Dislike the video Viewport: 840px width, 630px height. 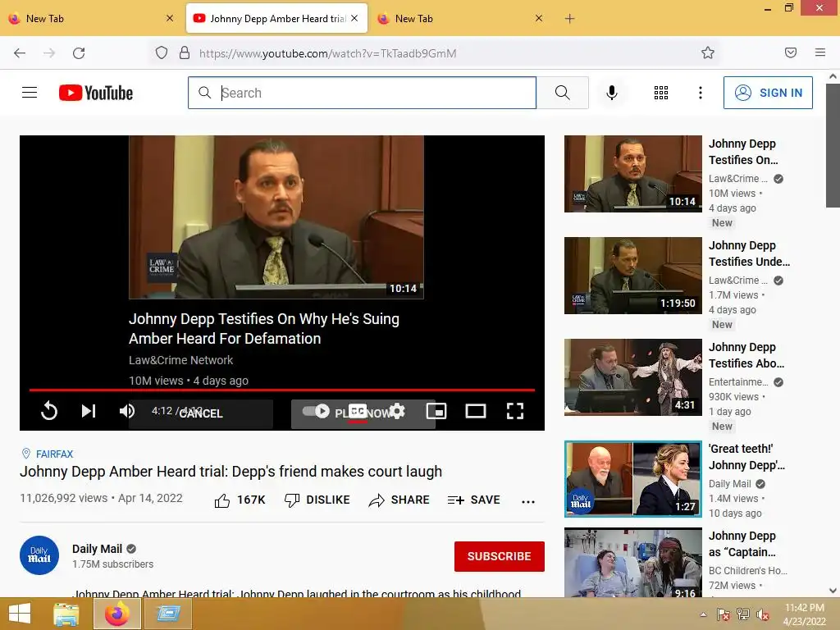point(317,500)
